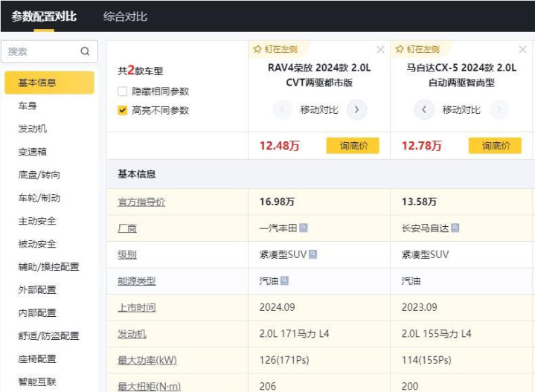The image size is (535, 392).
Task: Jump to 外部配置 section
Action: click(x=37, y=289)
